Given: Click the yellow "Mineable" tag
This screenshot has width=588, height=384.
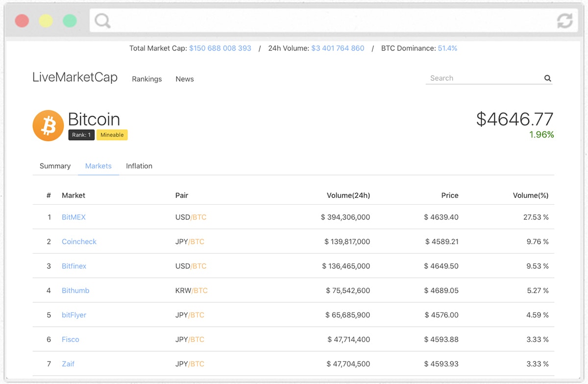Looking at the screenshot, I should click(x=112, y=135).
